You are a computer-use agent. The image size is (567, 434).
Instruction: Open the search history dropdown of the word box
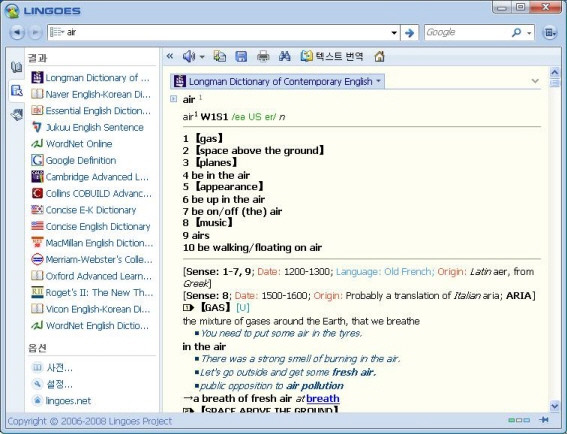pos(394,33)
